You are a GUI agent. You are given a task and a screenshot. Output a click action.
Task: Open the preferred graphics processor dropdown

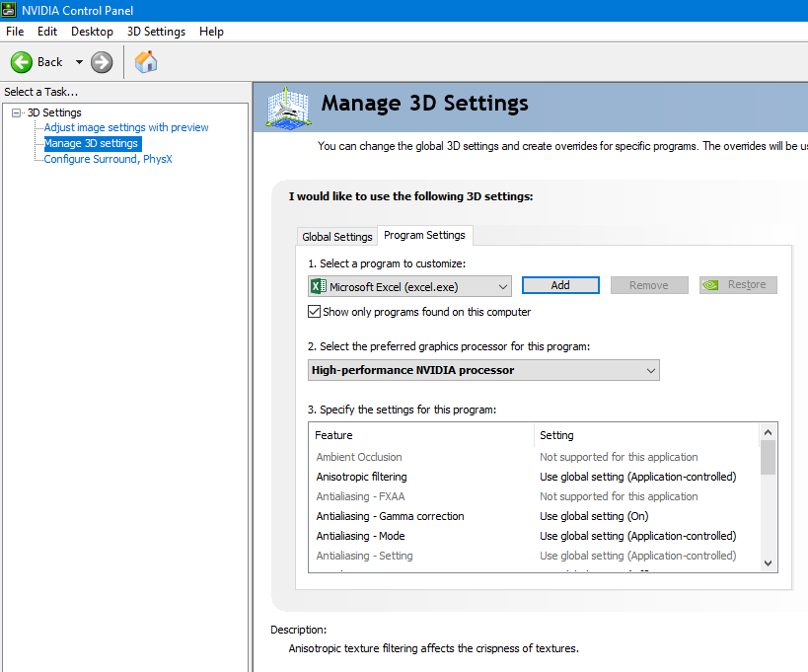pos(483,370)
